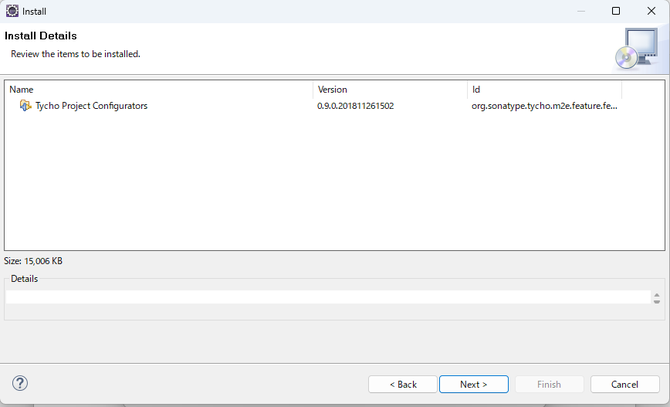
Task: Sort by the Id column header
Action: [544, 89]
